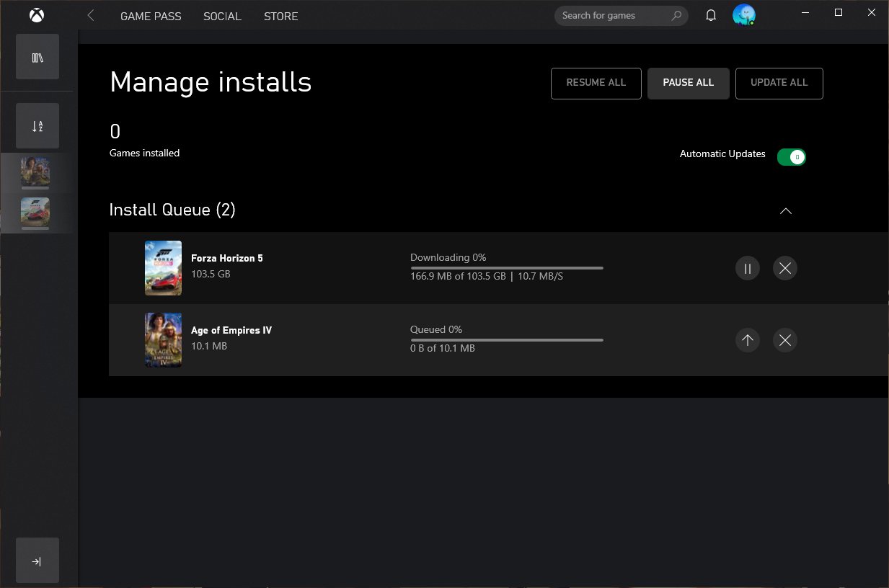Click the download speed and size text
Viewport: 889px width, 588px height.
pyautogui.click(x=487, y=277)
